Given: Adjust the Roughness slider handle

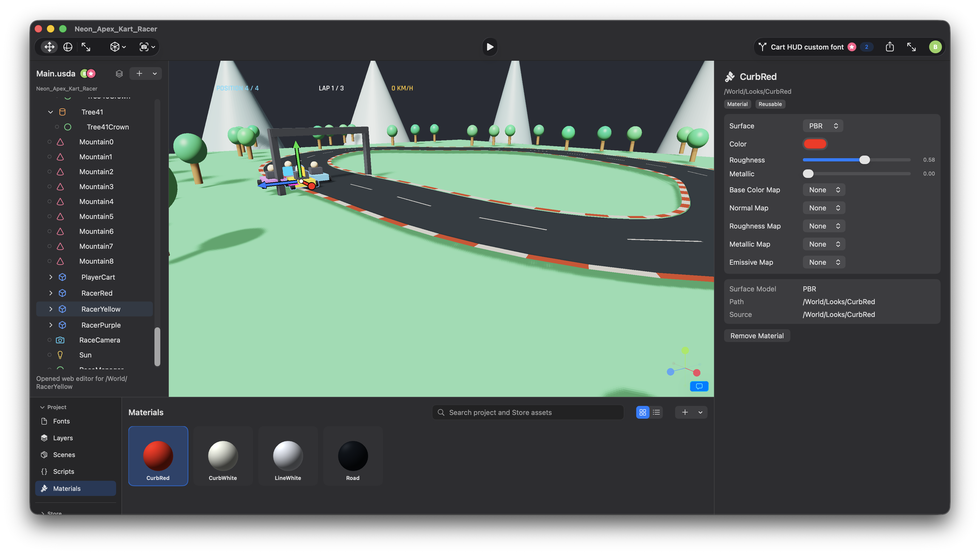Looking at the screenshot, I should pyautogui.click(x=864, y=160).
